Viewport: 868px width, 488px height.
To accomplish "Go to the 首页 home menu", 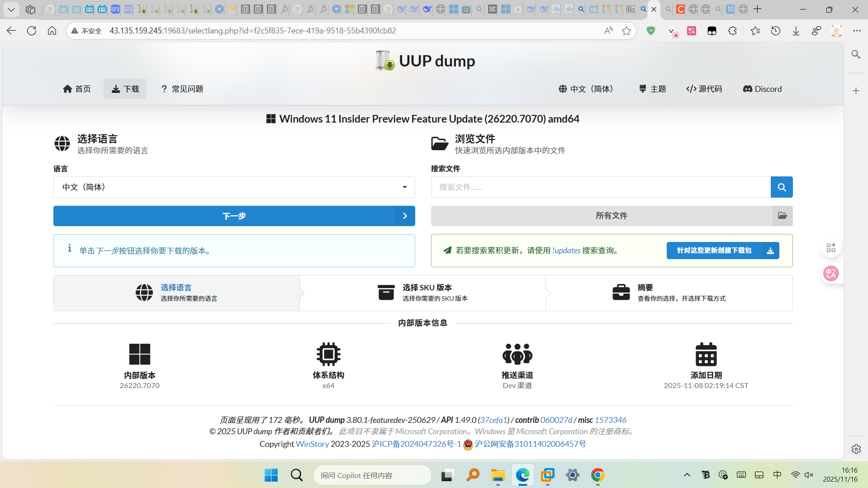I will [77, 89].
